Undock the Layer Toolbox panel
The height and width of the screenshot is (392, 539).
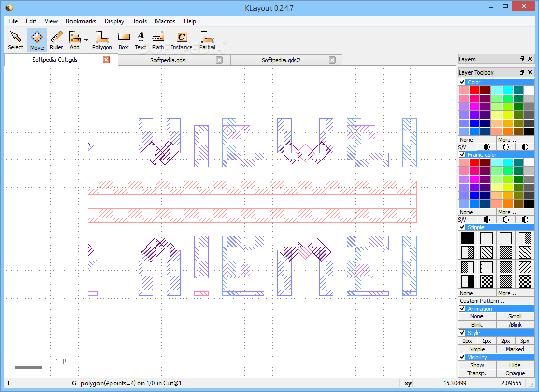pos(522,72)
